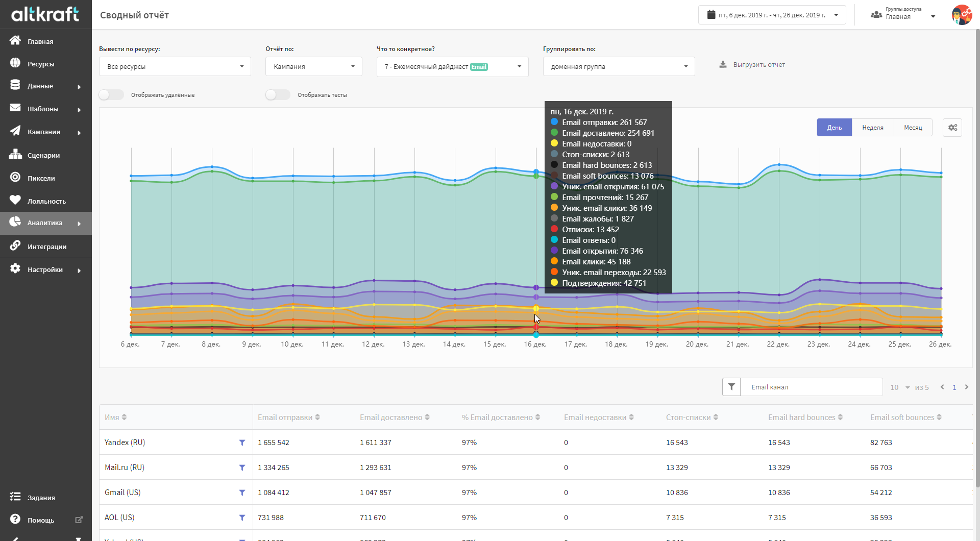Go to next table page arrow

pos(967,387)
